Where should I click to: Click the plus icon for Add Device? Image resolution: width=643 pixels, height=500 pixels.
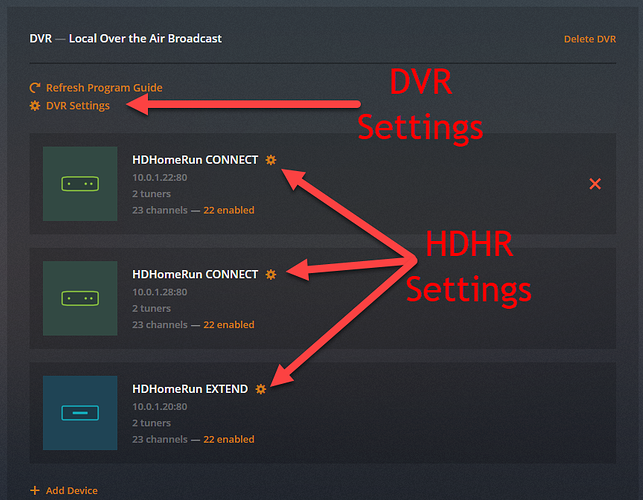coord(35,491)
